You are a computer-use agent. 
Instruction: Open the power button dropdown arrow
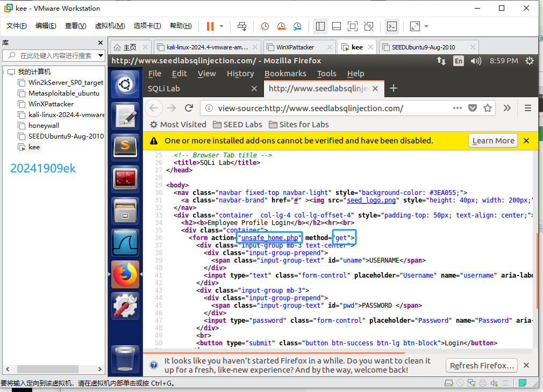click(222, 26)
